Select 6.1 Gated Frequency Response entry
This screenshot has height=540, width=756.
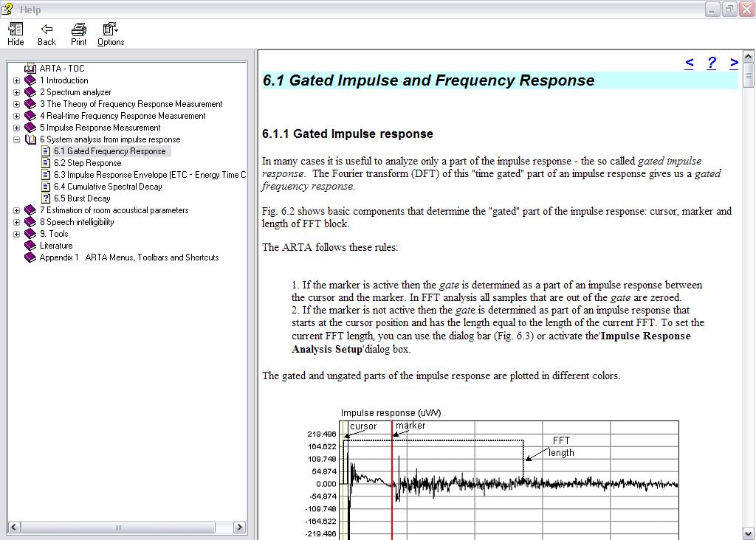click(110, 151)
